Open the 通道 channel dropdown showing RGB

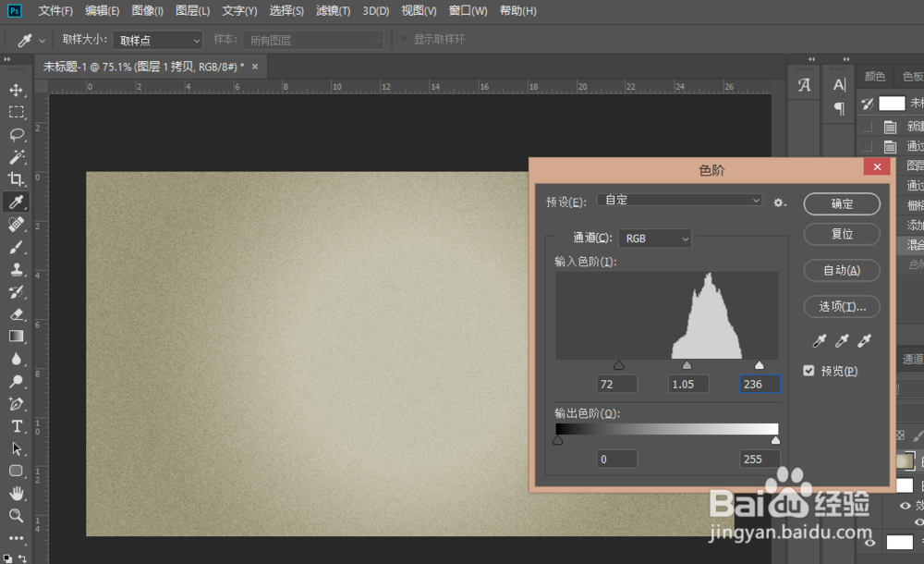(654, 238)
